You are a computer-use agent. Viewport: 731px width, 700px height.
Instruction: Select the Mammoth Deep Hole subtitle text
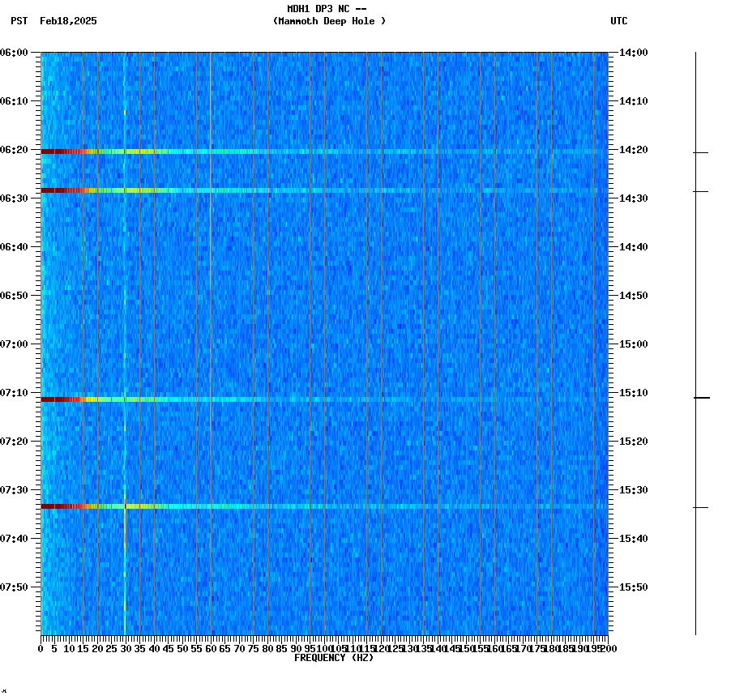329,22
